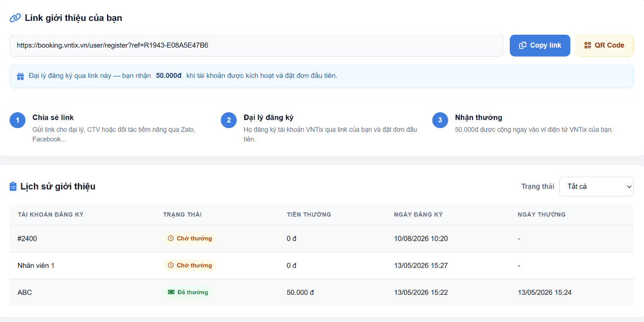Screen dimensions: 644x322
Task: Click the Lịch sử giới thiệu heading
Action: point(58,187)
